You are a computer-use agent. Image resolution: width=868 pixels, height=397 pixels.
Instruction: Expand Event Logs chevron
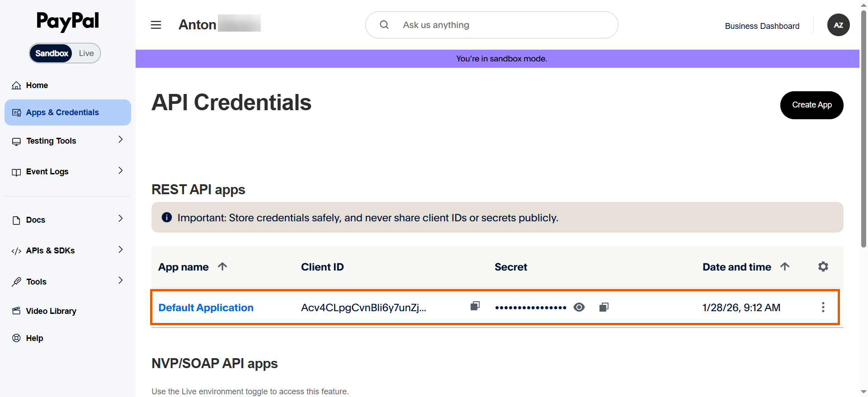(x=120, y=170)
